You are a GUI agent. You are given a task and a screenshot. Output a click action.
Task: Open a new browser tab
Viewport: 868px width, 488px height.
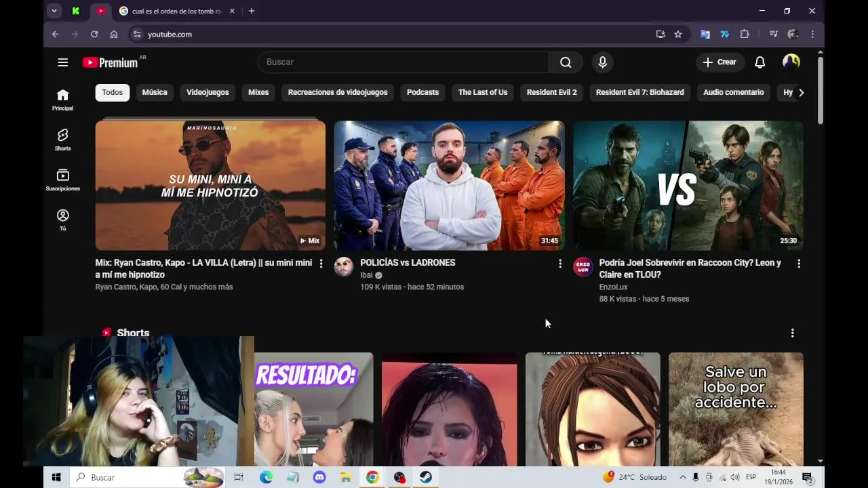pos(252,11)
